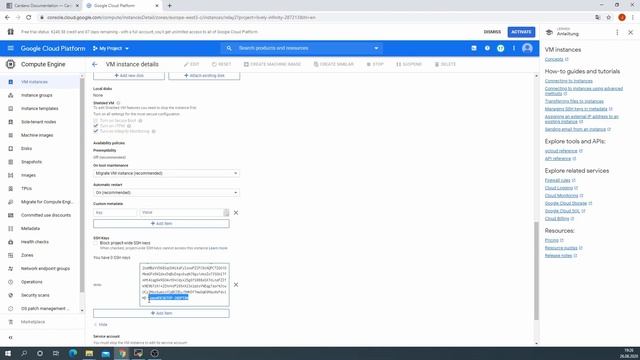
Task: Collapse the left sidebar with chevron
Action: 11,338
